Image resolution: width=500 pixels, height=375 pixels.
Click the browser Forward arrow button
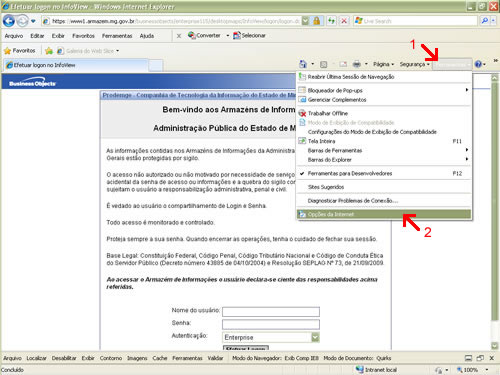click(x=22, y=21)
